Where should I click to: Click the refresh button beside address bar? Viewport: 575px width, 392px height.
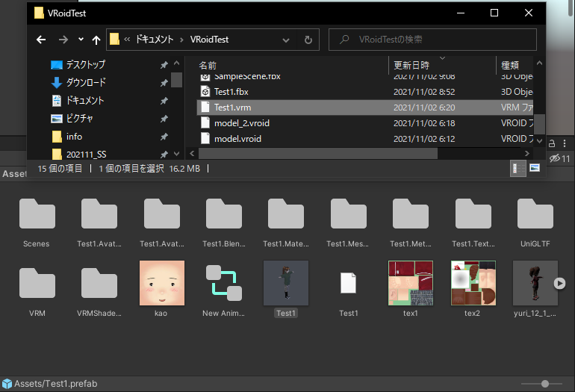(308, 40)
